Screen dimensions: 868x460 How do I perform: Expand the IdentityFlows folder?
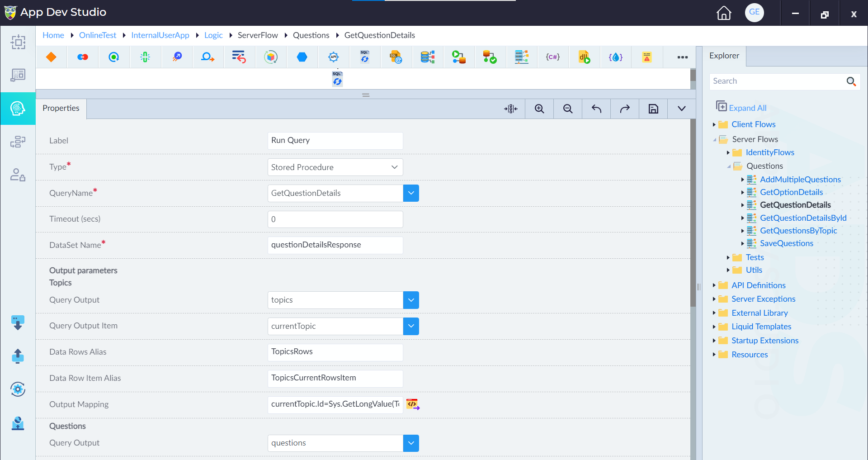tap(728, 152)
